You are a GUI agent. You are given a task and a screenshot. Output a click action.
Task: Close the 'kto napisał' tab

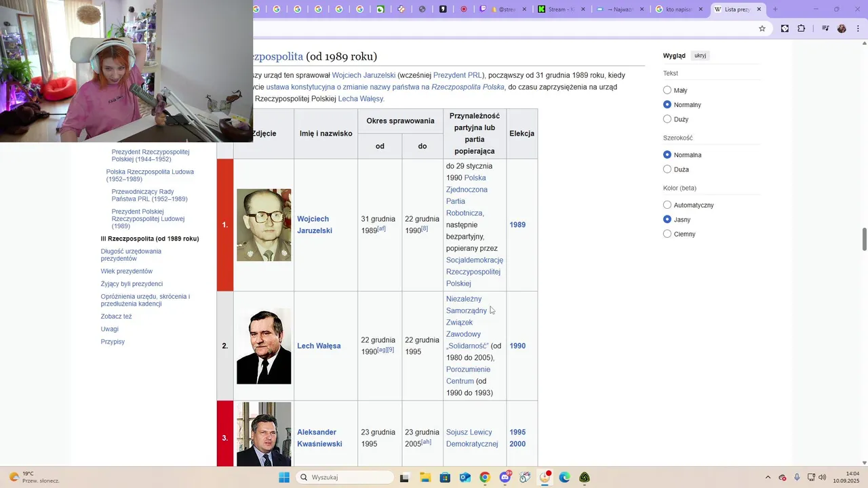701,9
